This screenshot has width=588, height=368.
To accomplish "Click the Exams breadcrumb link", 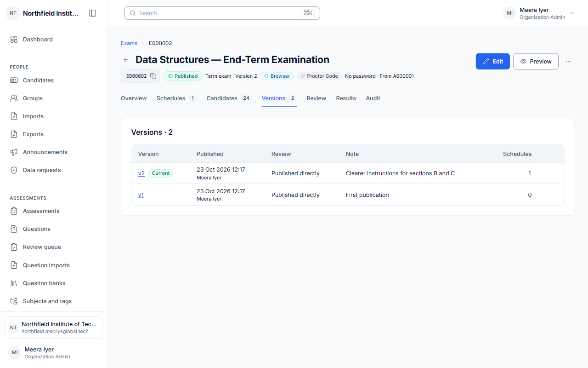I will tap(129, 43).
